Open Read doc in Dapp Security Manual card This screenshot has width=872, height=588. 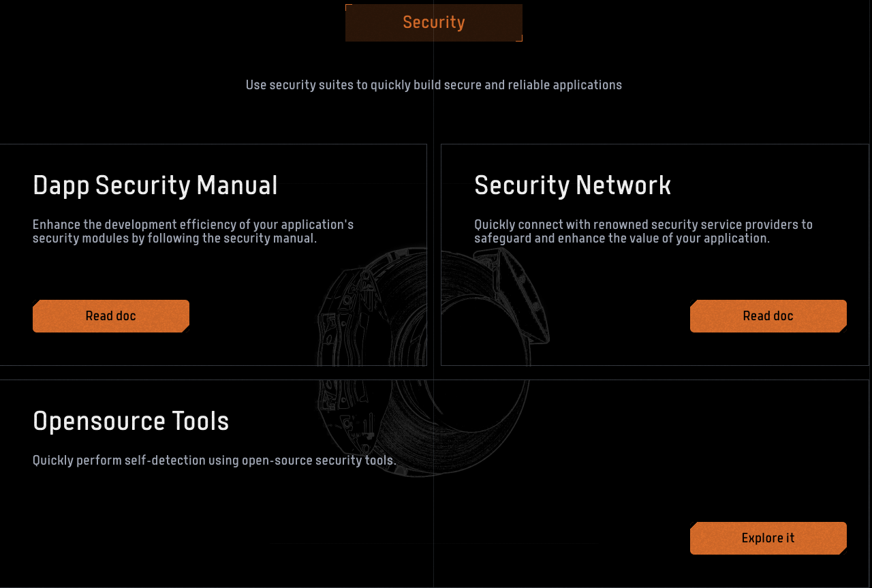pos(111,316)
